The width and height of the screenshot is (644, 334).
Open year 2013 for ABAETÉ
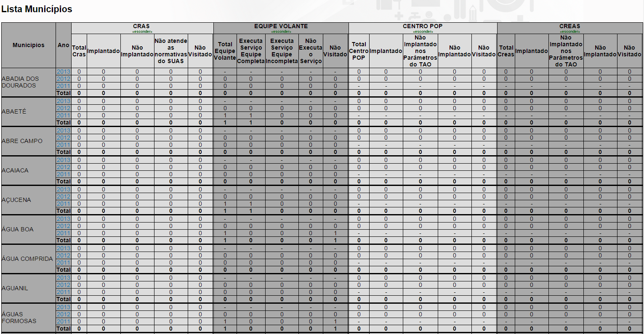[x=64, y=101]
